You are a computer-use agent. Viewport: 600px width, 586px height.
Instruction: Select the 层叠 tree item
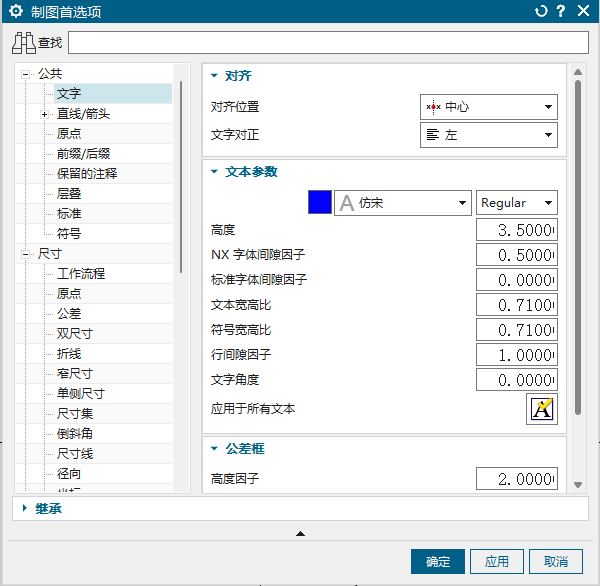coord(69,193)
